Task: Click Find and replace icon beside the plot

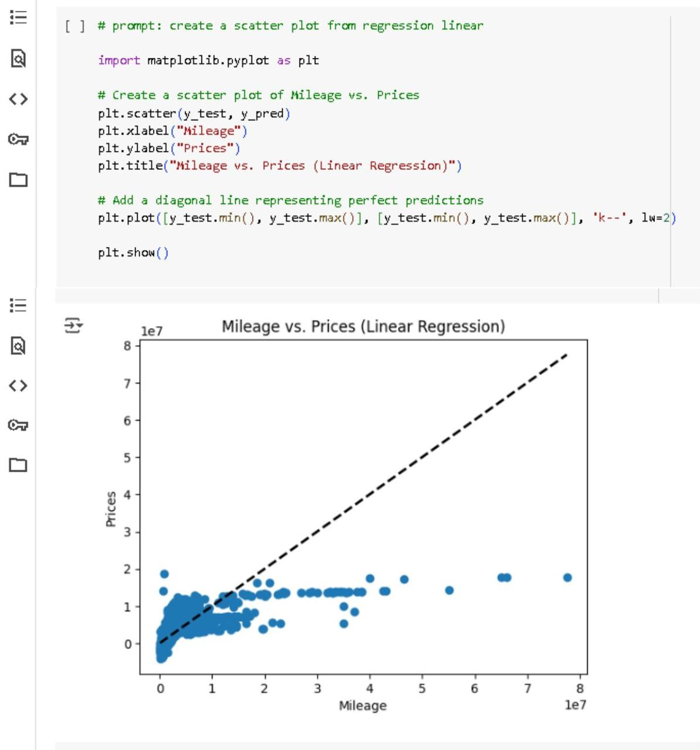Action: pos(18,346)
